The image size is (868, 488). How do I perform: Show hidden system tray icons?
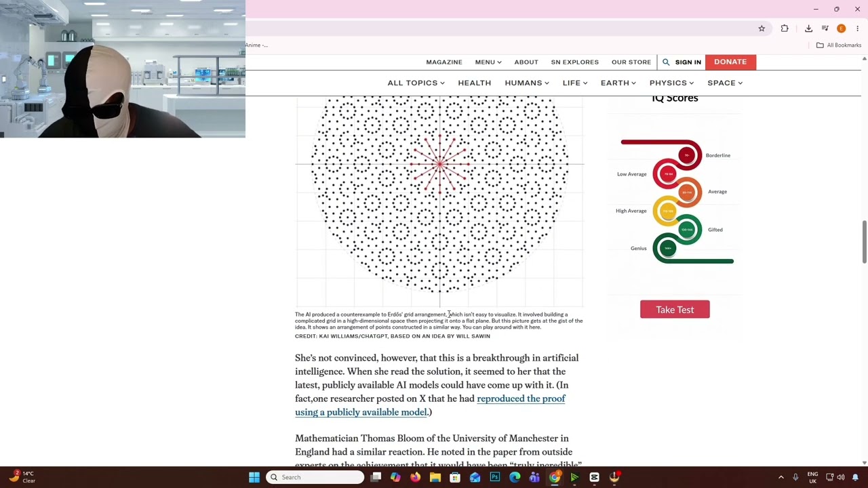(x=781, y=477)
